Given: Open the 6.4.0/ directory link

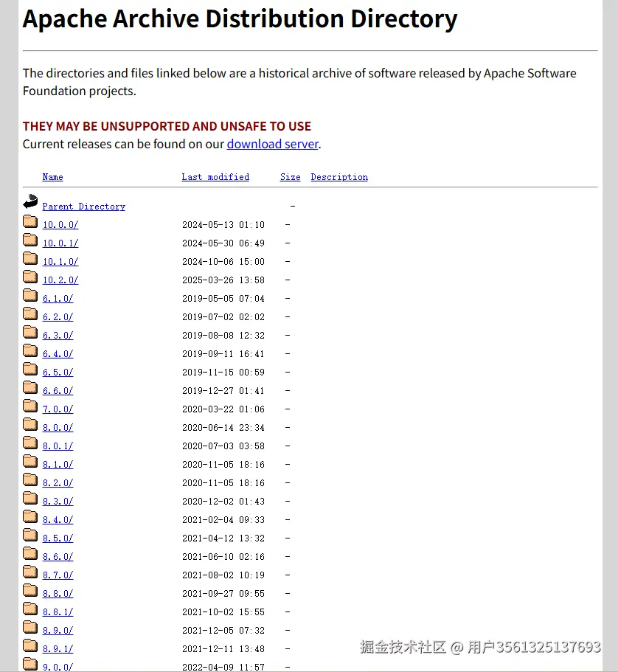Looking at the screenshot, I should (x=58, y=353).
